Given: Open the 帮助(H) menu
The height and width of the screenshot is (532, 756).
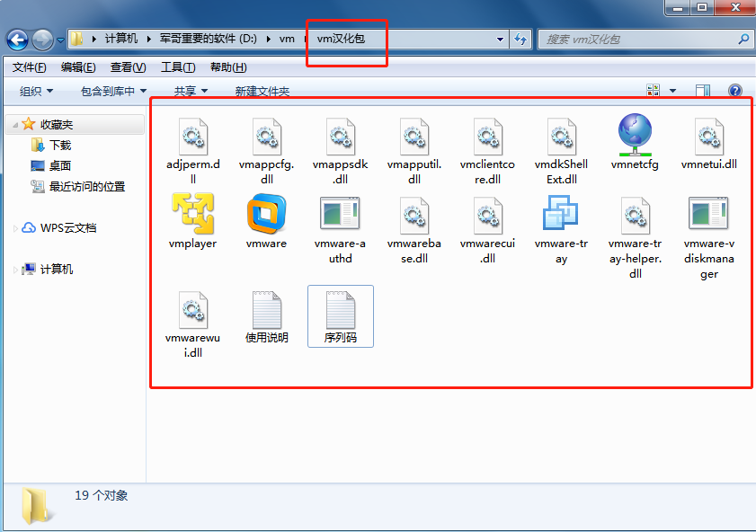Looking at the screenshot, I should coord(228,67).
